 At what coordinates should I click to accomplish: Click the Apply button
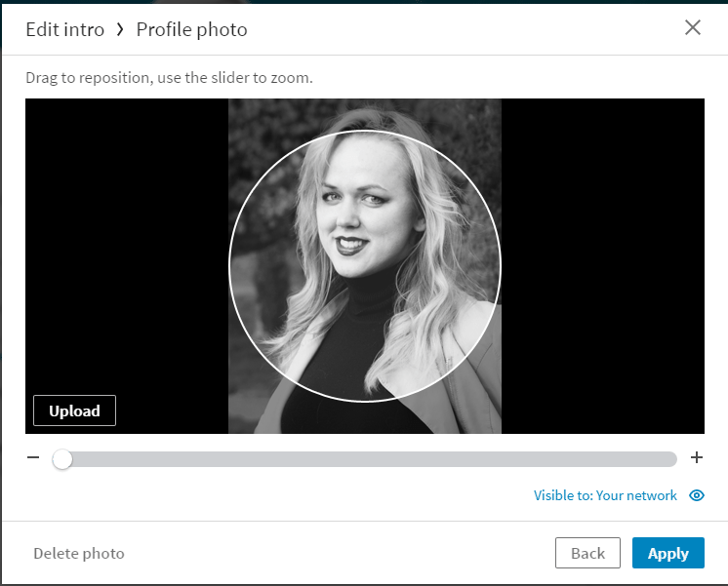click(668, 553)
